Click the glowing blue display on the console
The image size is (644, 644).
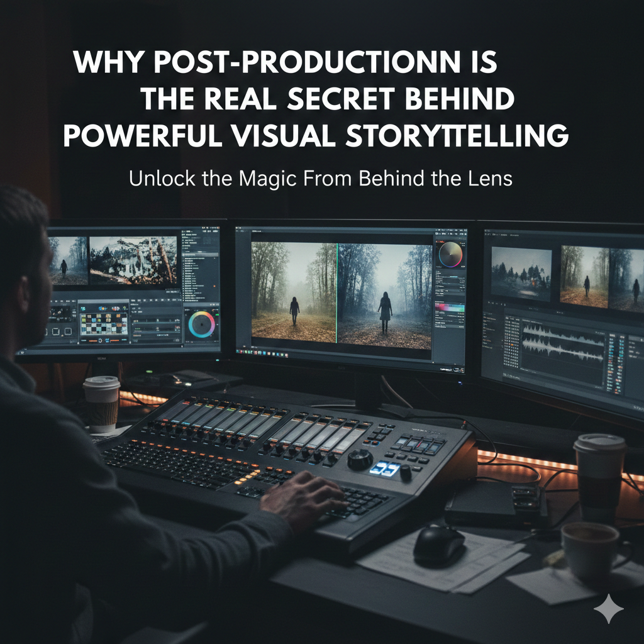tap(386, 469)
